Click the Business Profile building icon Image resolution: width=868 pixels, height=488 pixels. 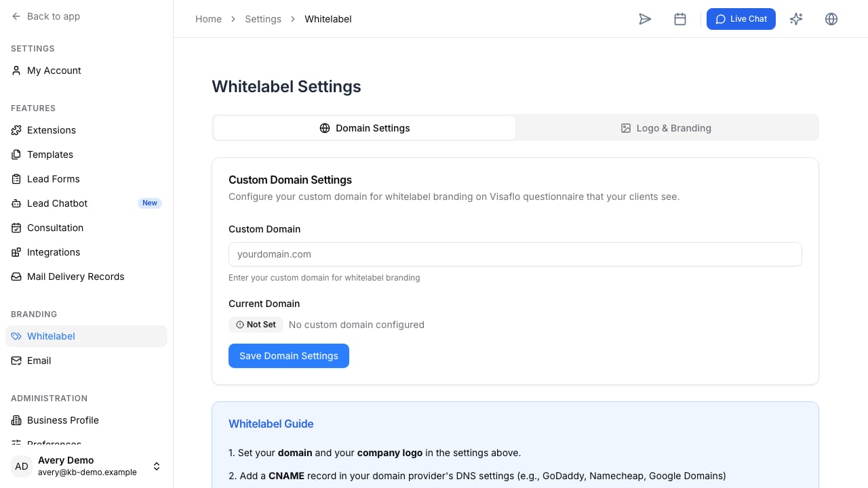click(x=16, y=420)
